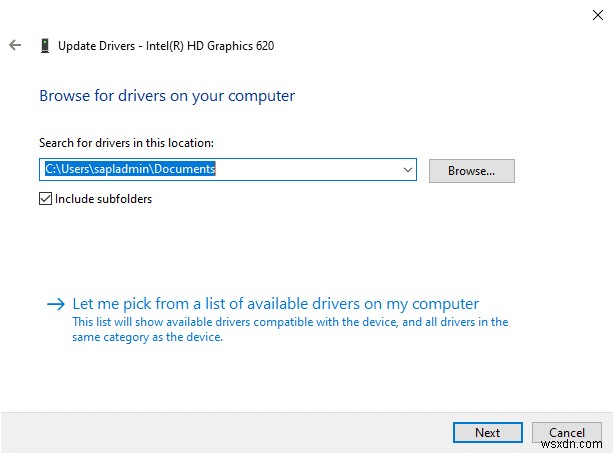This screenshot has height=454, width=614.
Task: Choose 'Let me pick from a list of available drivers'
Action: (275, 304)
